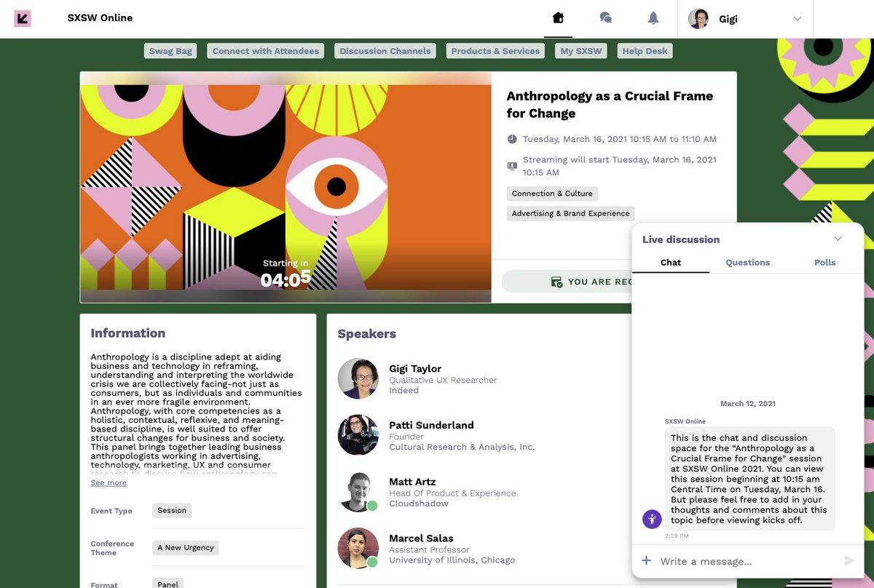Click the session video preview image
The width and height of the screenshot is (874, 588).
(286, 187)
